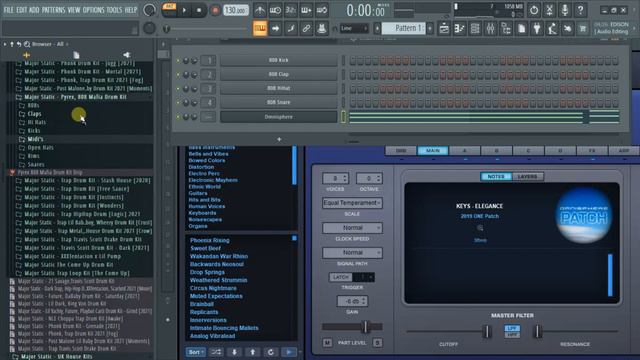Switch the master filter LPF/HPF toggle
The height and width of the screenshot is (360, 640).
[x=512, y=331]
